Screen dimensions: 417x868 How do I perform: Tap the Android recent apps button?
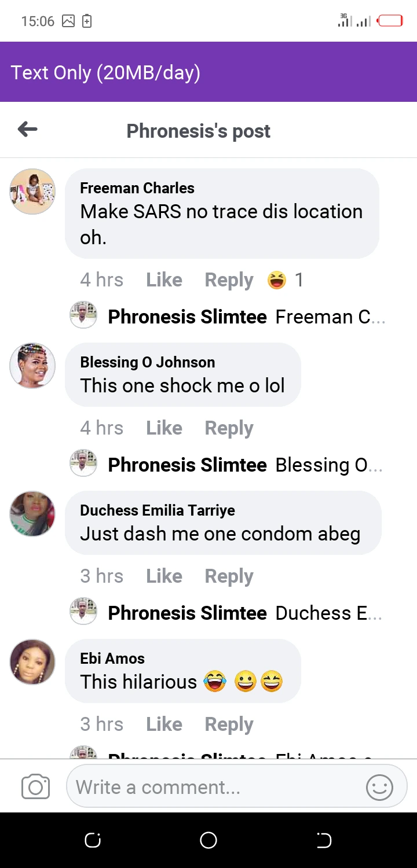93,840
